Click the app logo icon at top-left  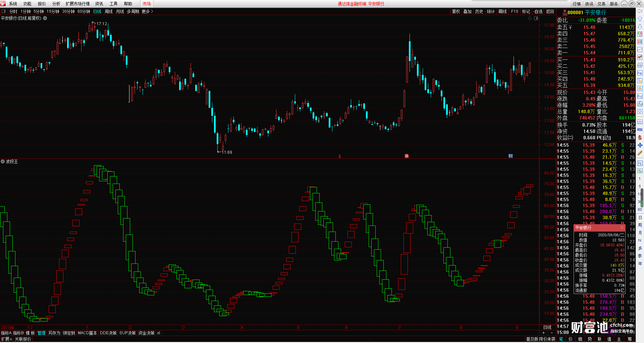(x=3, y=4)
